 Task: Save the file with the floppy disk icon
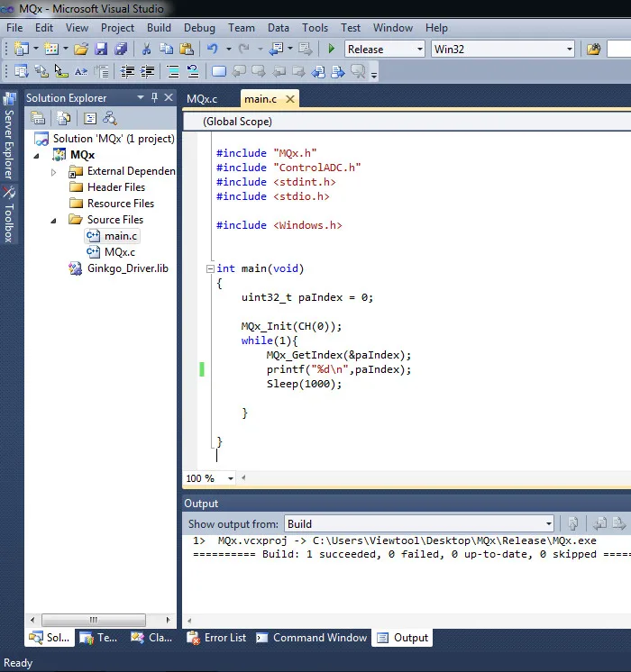[101, 49]
